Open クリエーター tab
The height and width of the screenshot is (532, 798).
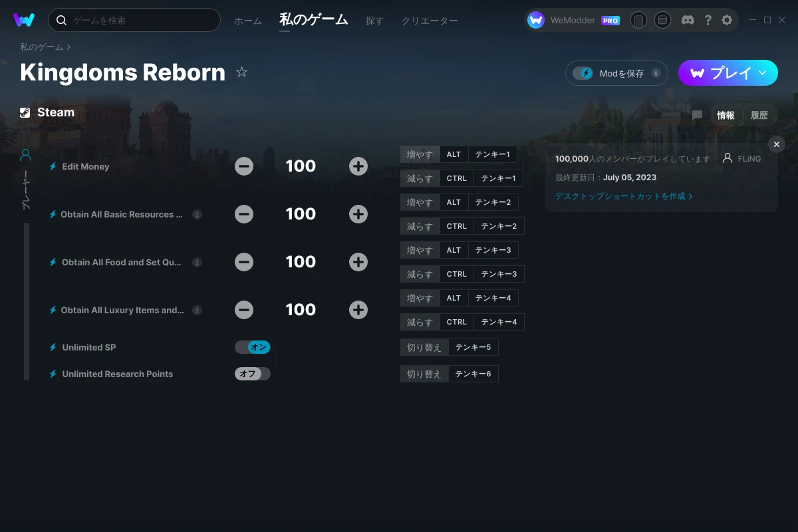click(430, 21)
